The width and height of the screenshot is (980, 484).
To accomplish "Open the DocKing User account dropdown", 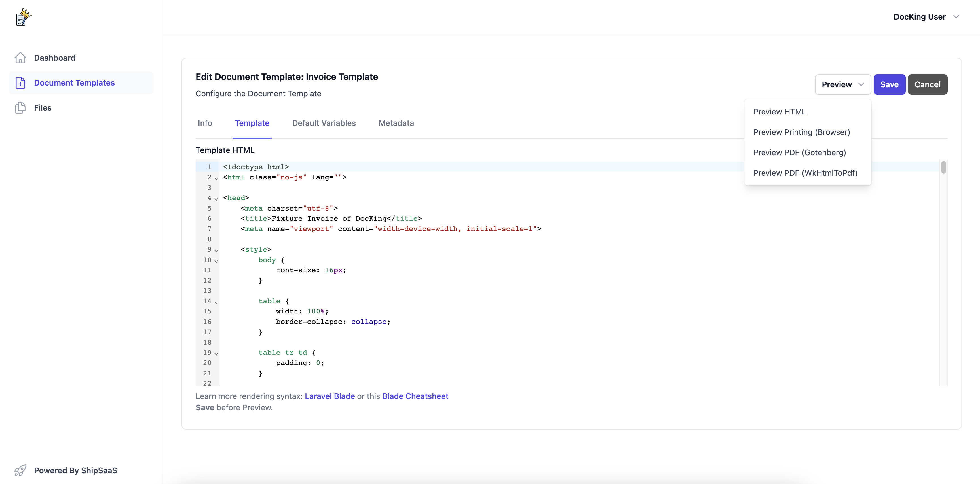I will [926, 17].
